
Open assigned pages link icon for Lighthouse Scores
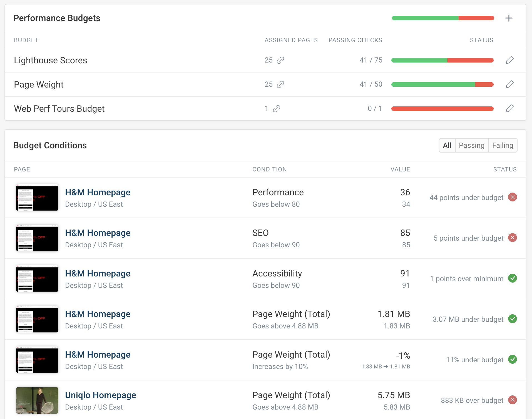[280, 60]
